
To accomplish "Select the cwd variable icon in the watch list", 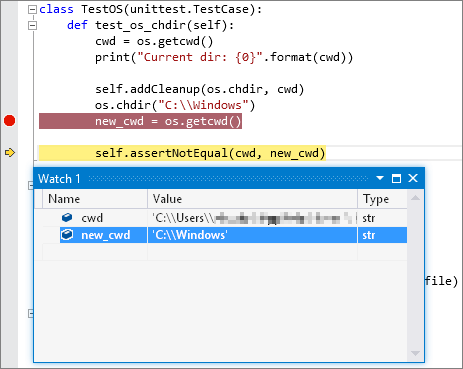I will [x=67, y=218].
